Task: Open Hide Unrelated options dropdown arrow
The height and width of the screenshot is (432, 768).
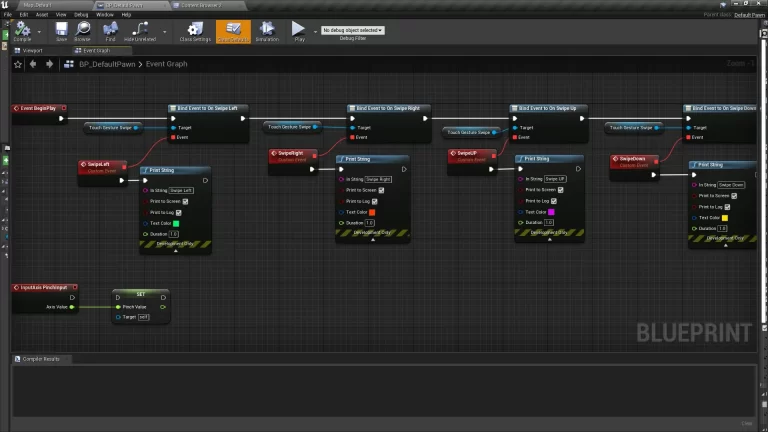Action: coord(165,32)
